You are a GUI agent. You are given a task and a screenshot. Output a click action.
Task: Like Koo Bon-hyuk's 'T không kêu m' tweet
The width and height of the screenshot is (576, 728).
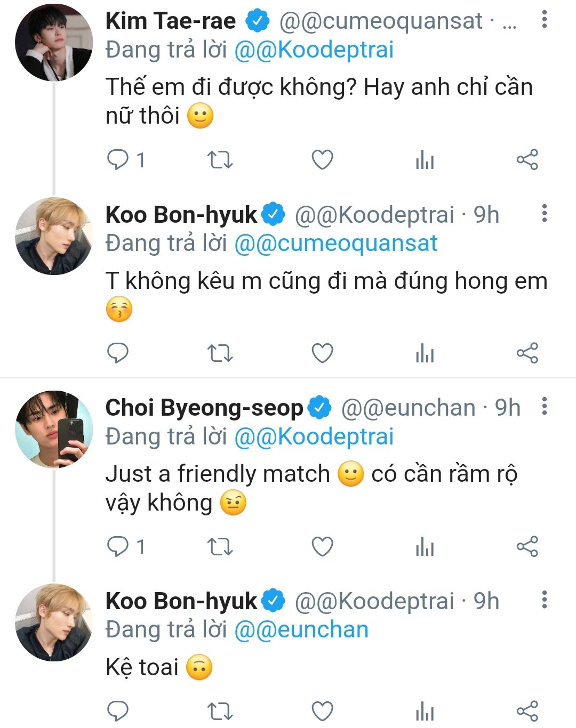(322, 353)
